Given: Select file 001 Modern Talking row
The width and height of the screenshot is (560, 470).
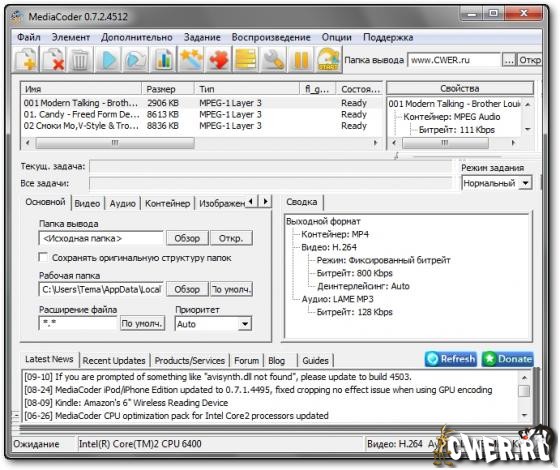Looking at the screenshot, I should point(201,103).
